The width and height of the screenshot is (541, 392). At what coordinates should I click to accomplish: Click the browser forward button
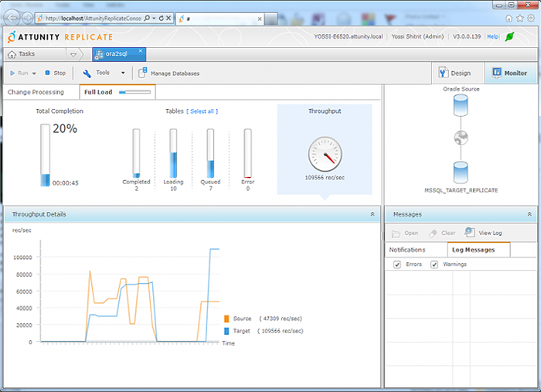[28, 19]
